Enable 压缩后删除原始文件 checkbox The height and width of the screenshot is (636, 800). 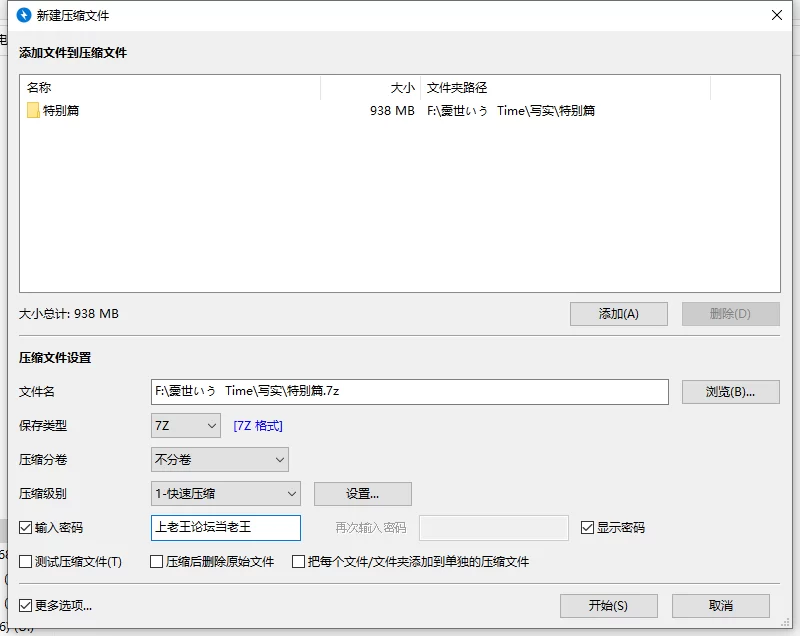tap(157, 562)
